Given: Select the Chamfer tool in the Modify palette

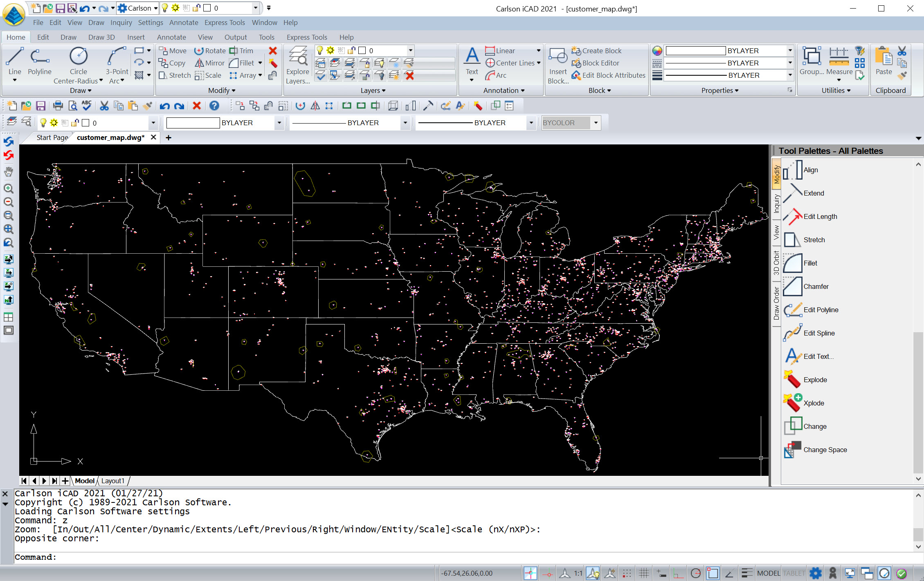Looking at the screenshot, I should 816,286.
